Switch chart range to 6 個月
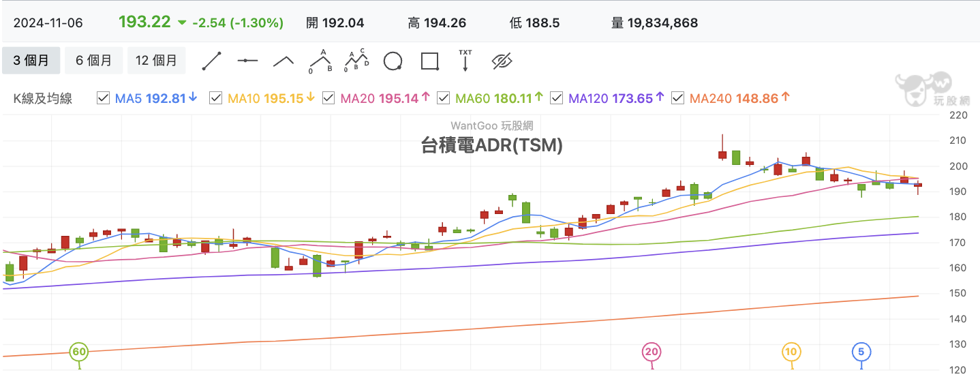Viewport: 980px width, 379px height. (94, 61)
